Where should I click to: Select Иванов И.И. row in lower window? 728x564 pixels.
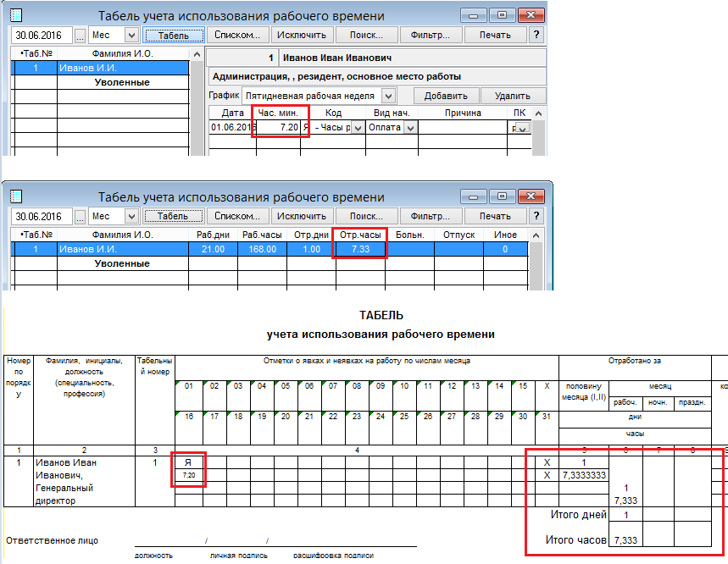270,250
